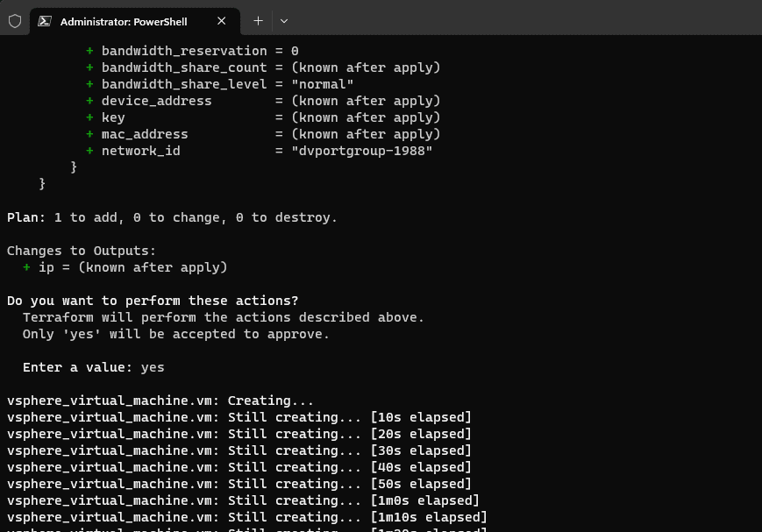The width and height of the screenshot is (762, 532).
Task: Click the green plus beside bandwidth_reservation
Action: click(x=89, y=51)
